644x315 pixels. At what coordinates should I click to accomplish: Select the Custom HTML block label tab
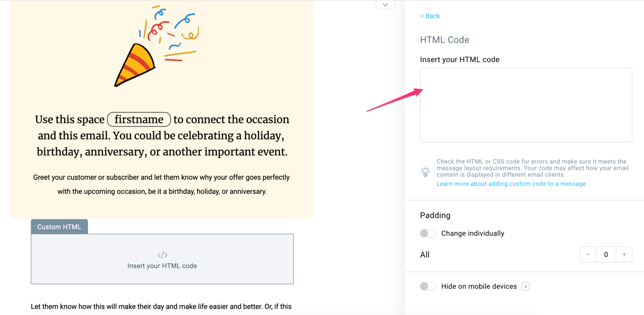59,226
